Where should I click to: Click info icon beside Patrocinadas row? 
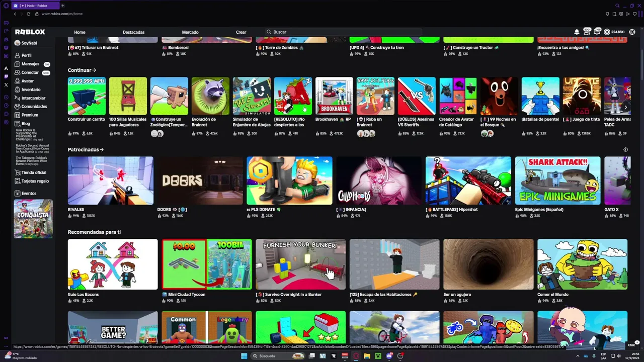[x=625, y=149]
